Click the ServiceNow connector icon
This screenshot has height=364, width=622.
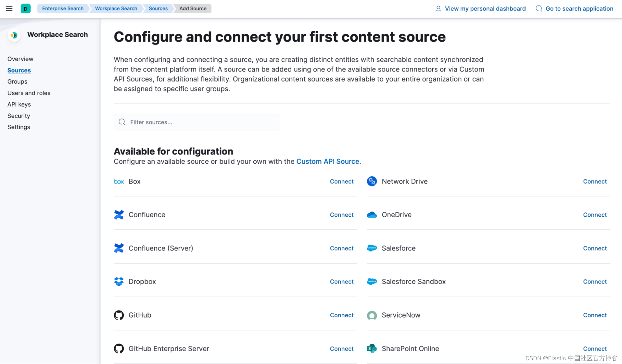371,315
